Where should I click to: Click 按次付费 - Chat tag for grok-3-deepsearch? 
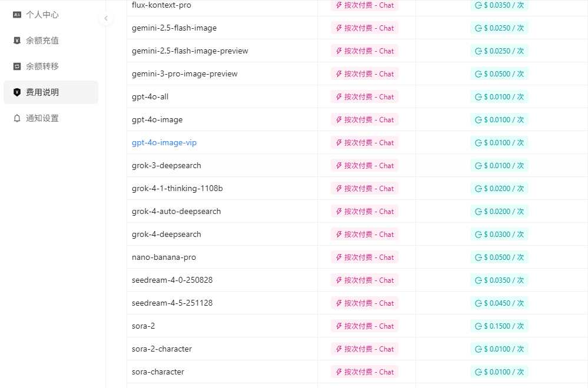tap(364, 166)
